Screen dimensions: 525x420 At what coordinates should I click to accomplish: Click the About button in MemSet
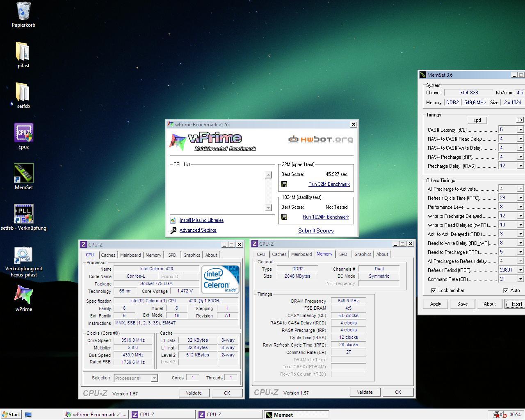click(x=490, y=304)
